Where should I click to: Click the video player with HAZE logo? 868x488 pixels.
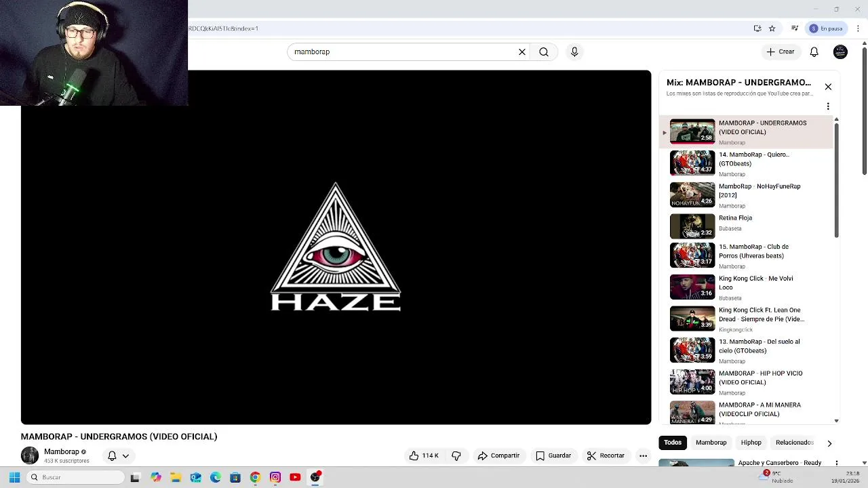click(x=336, y=247)
